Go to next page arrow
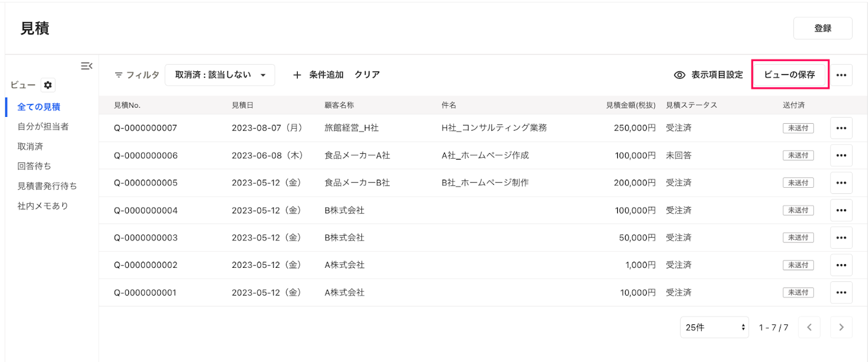 point(841,328)
